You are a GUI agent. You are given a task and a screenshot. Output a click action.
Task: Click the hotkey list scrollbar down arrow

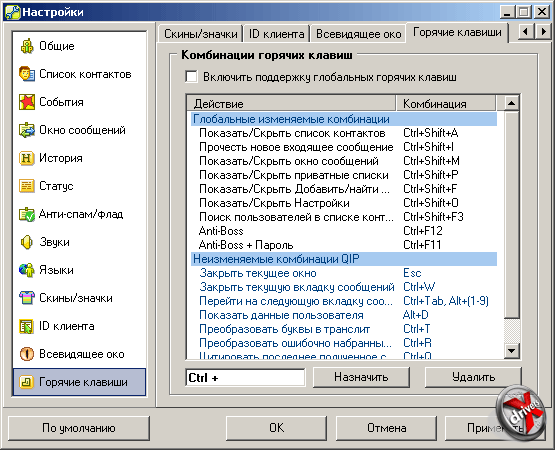tap(511, 351)
